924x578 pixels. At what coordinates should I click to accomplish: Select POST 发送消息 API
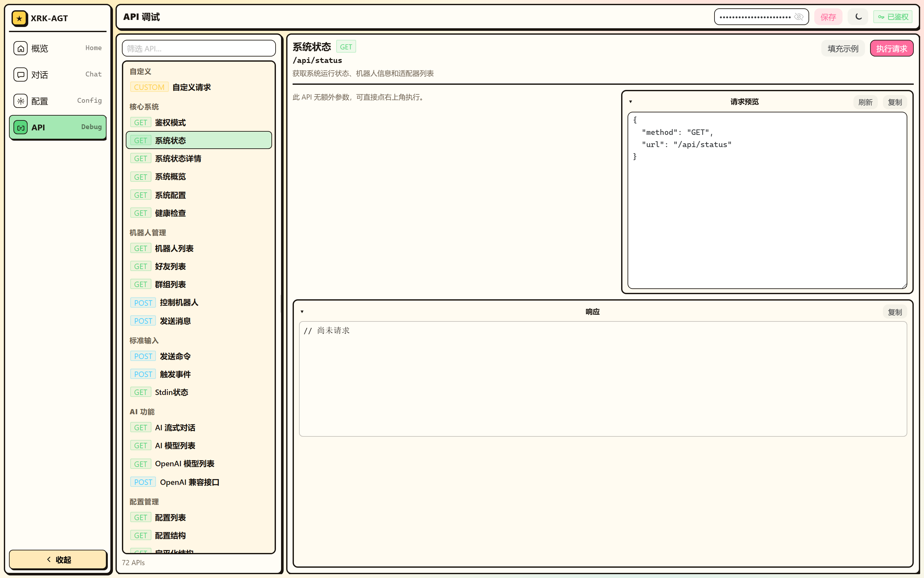click(x=199, y=321)
